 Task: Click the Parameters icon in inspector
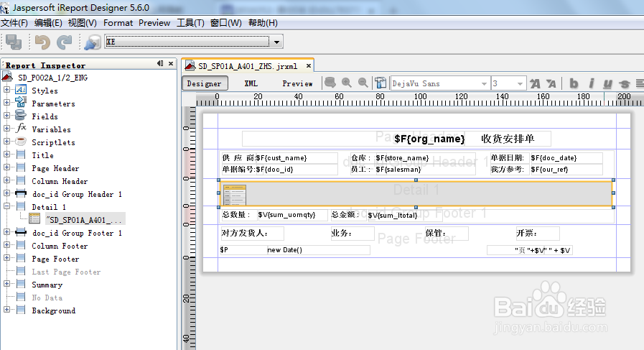pos(21,102)
